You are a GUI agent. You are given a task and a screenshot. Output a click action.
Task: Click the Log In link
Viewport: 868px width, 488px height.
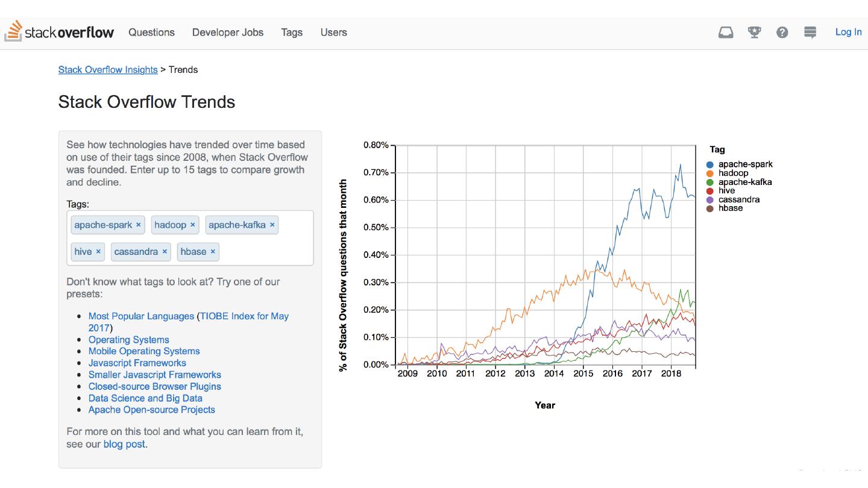pyautogui.click(x=848, y=32)
